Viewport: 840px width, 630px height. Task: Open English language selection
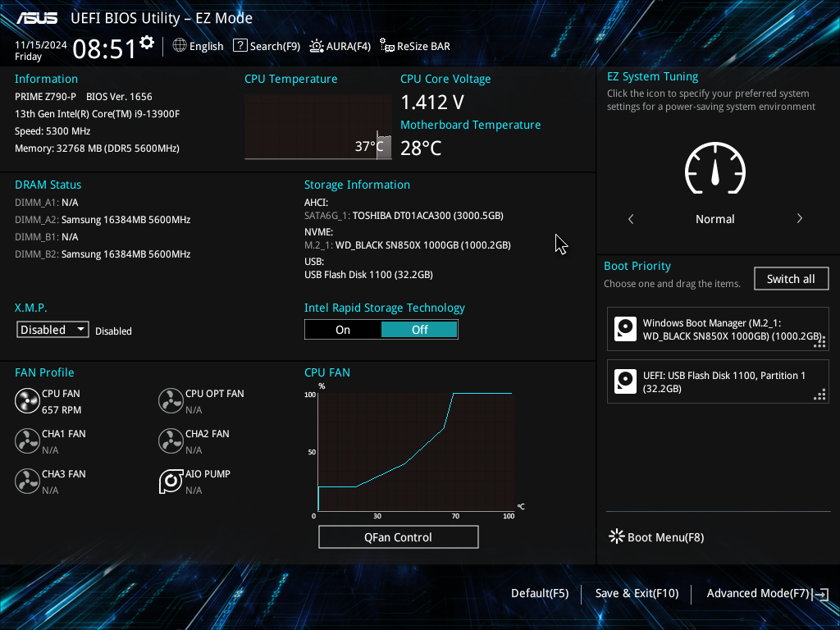click(x=206, y=46)
